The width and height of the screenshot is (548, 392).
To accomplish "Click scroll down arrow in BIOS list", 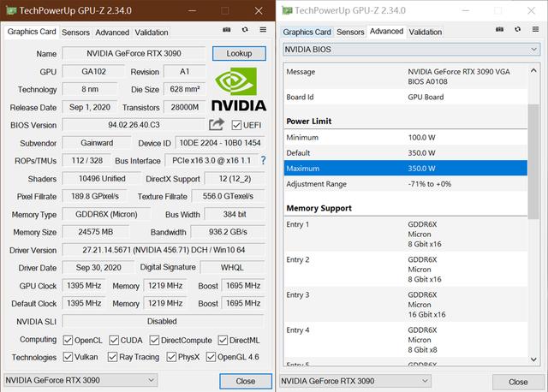I will tap(533, 359).
